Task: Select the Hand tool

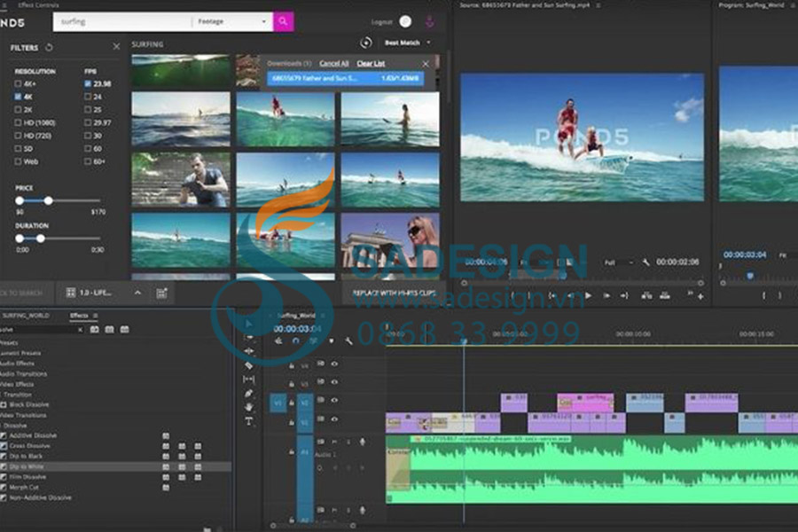Action: [x=249, y=407]
